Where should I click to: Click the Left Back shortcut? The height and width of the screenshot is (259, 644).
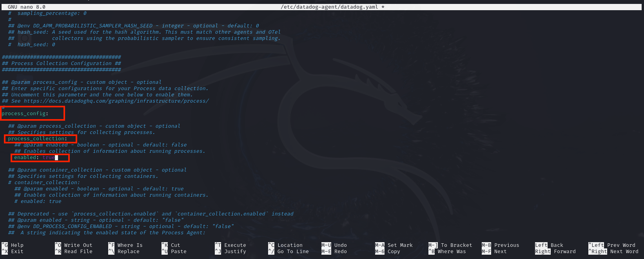549,245
